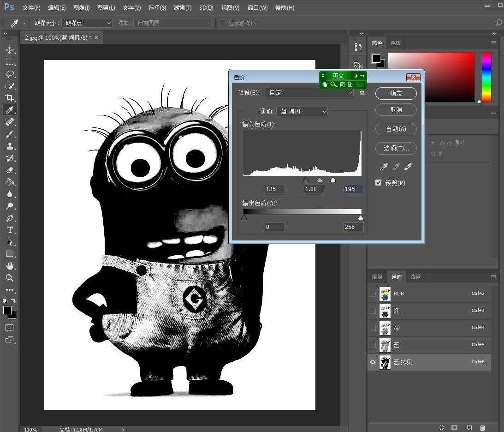Select the Eyedropper tool in toolbar
The width and height of the screenshot is (504, 432).
[x=10, y=110]
